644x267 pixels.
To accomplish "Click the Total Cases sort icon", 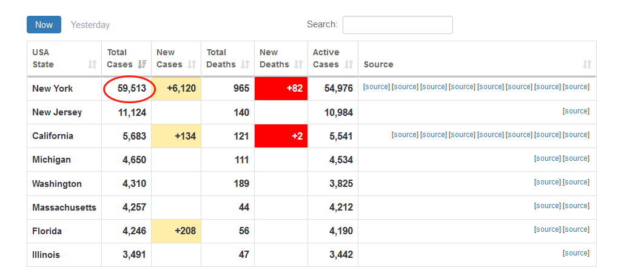I will coord(142,64).
